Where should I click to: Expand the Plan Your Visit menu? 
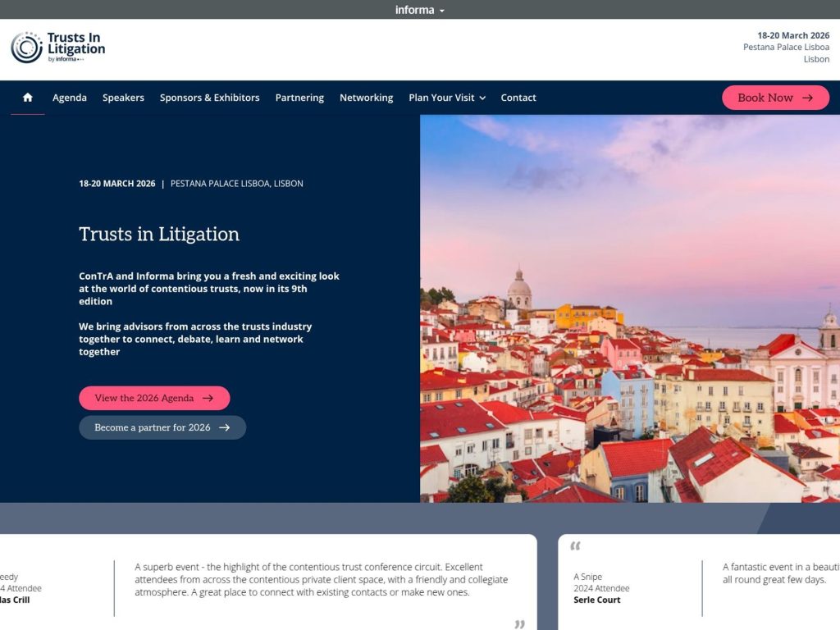tap(441, 97)
